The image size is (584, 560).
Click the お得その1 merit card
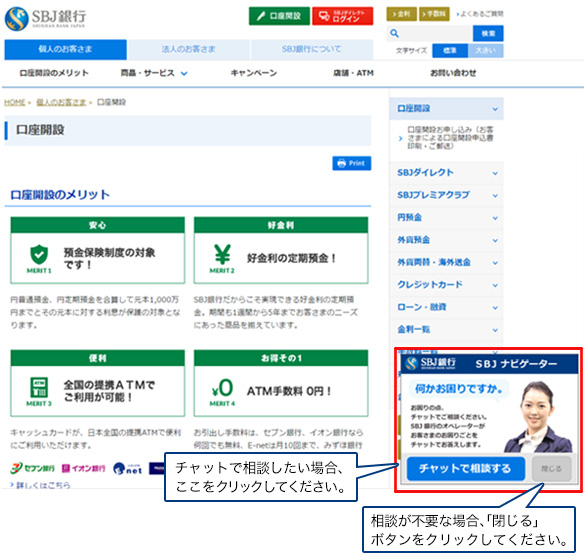coord(281,383)
